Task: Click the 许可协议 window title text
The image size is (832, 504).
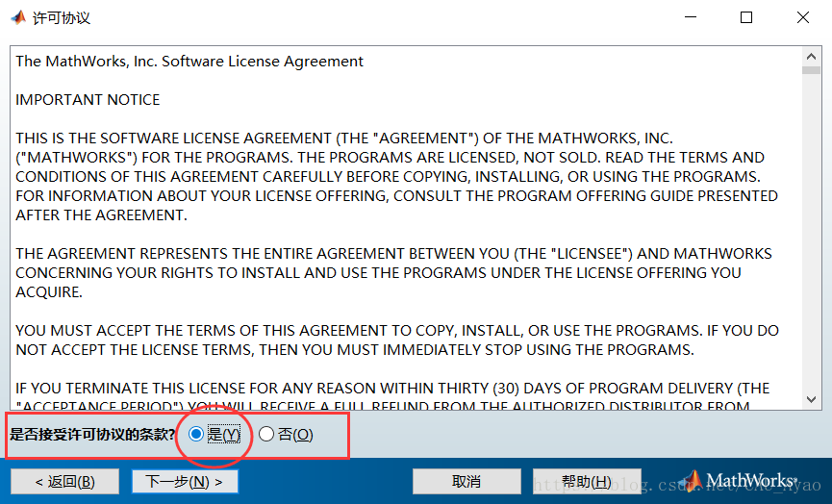Action: (x=62, y=18)
